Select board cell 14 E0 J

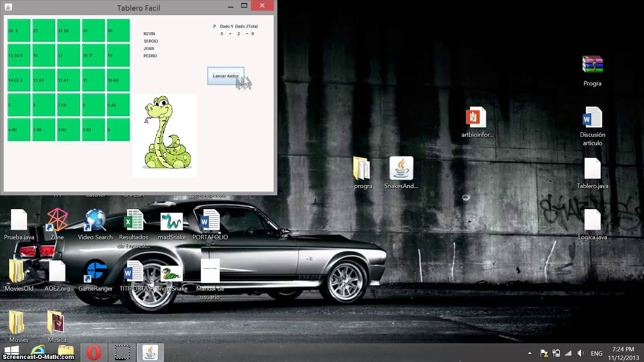(19, 80)
